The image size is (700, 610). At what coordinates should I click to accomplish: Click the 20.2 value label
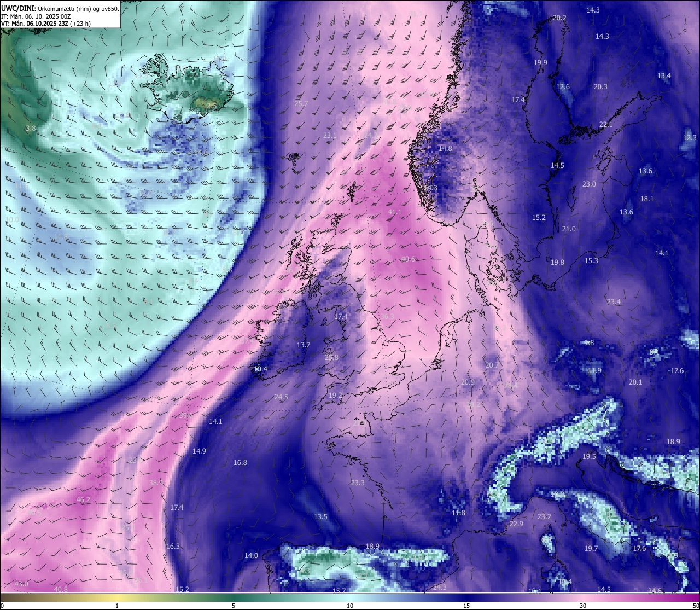[x=559, y=18]
